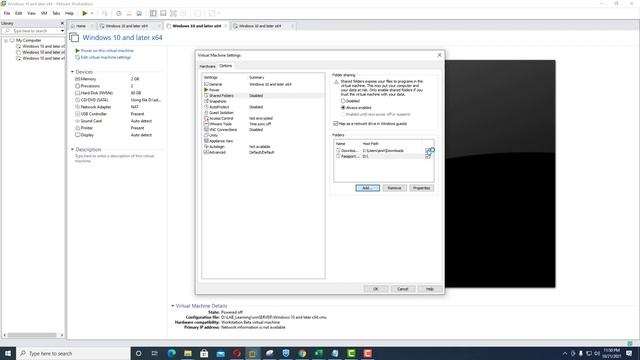Click the take snapshot clock toolbar icon
640x360 pixels.
tap(118, 13)
